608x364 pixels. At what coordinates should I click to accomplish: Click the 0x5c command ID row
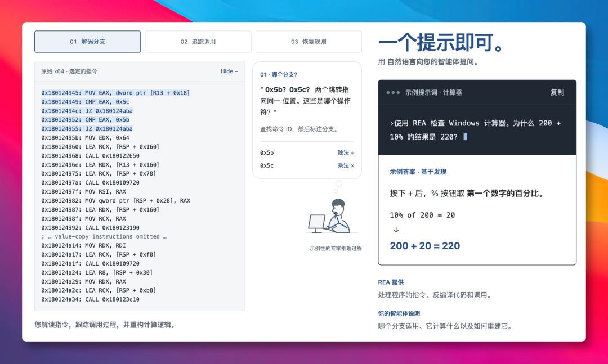(x=307, y=165)
